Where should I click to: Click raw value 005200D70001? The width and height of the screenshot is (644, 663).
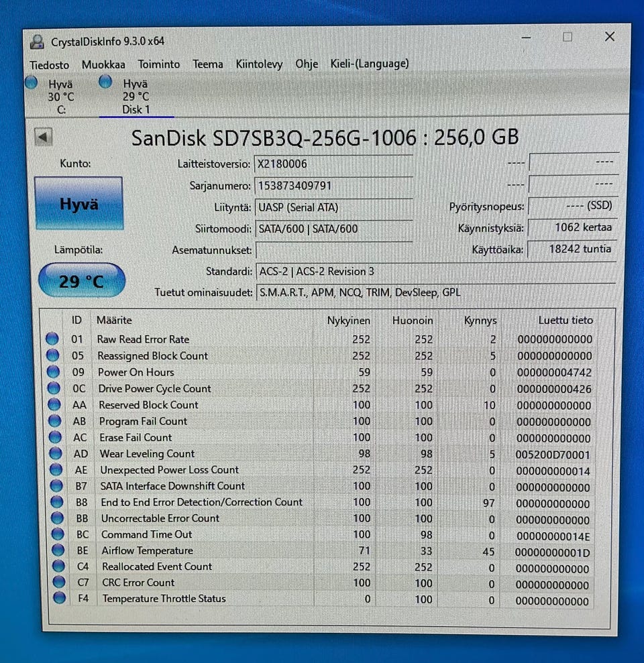point(553,455)
